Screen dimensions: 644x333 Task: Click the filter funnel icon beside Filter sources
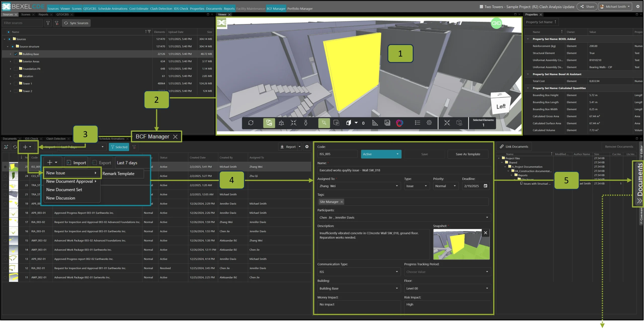pos(48,23)
